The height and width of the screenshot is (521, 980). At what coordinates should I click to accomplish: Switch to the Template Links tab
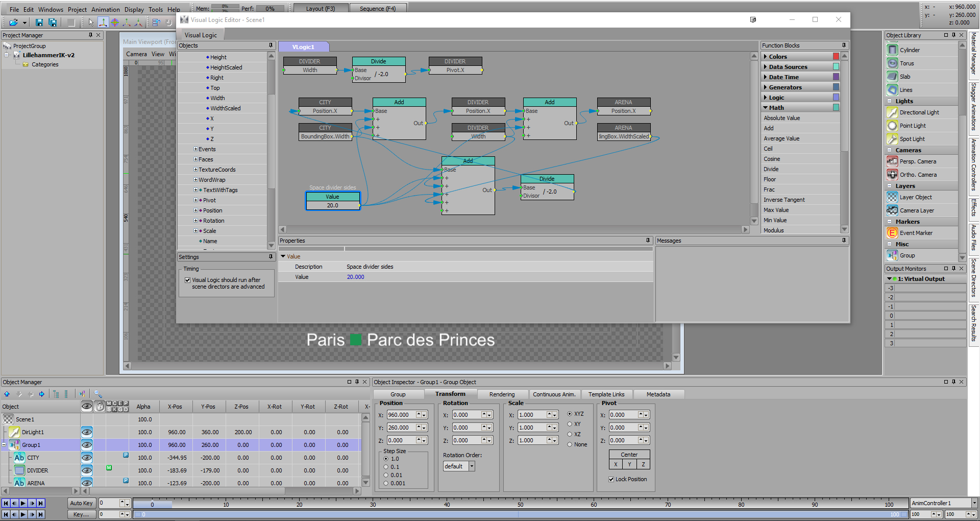pyautogui.click(x=606, y=394)
